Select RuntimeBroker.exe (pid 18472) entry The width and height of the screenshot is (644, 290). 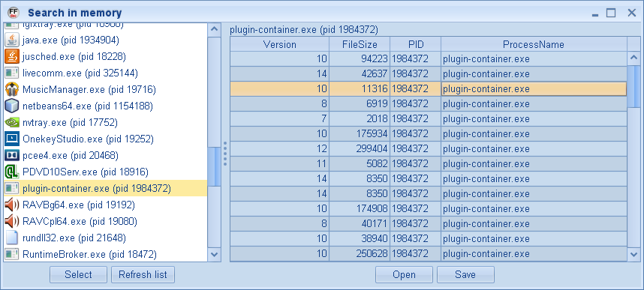[x=105, y=254]
